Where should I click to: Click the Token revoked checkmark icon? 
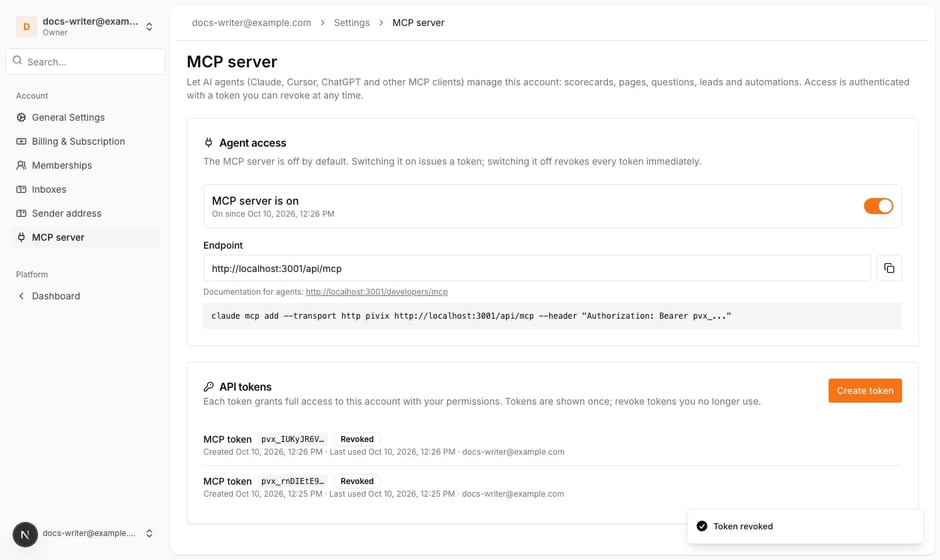tap(702, 526)
